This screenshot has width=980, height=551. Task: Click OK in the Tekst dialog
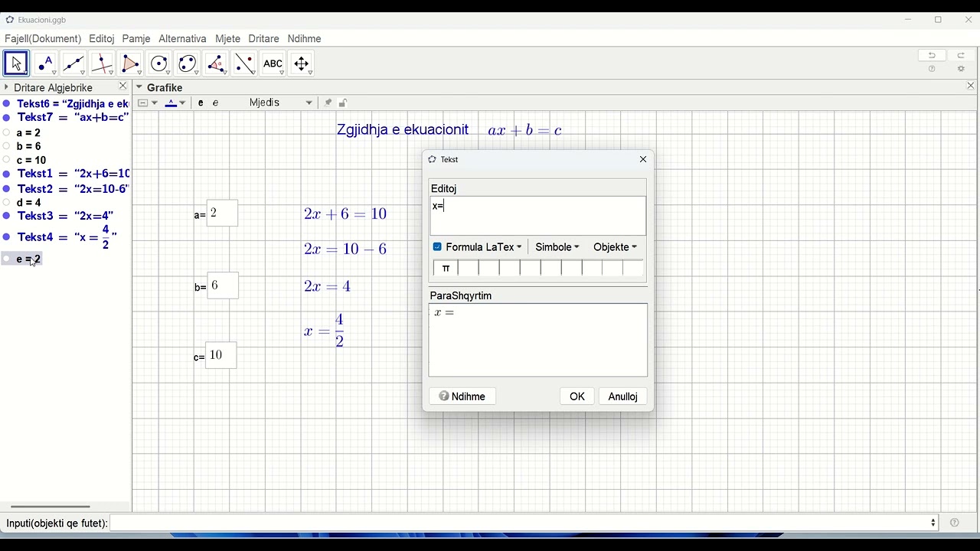point(577,396)
